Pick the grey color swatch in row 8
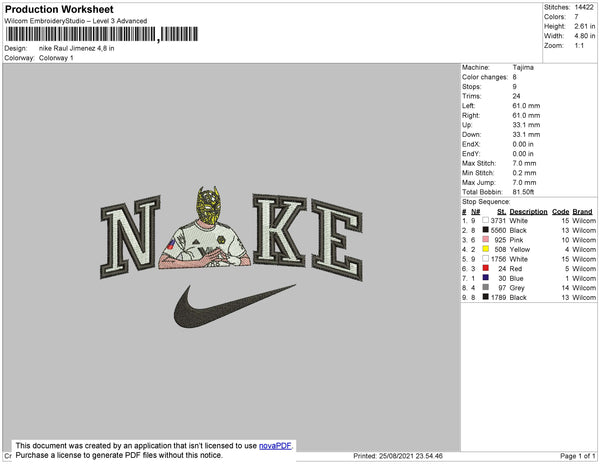 pyautogui.click(x=486, y=287)
